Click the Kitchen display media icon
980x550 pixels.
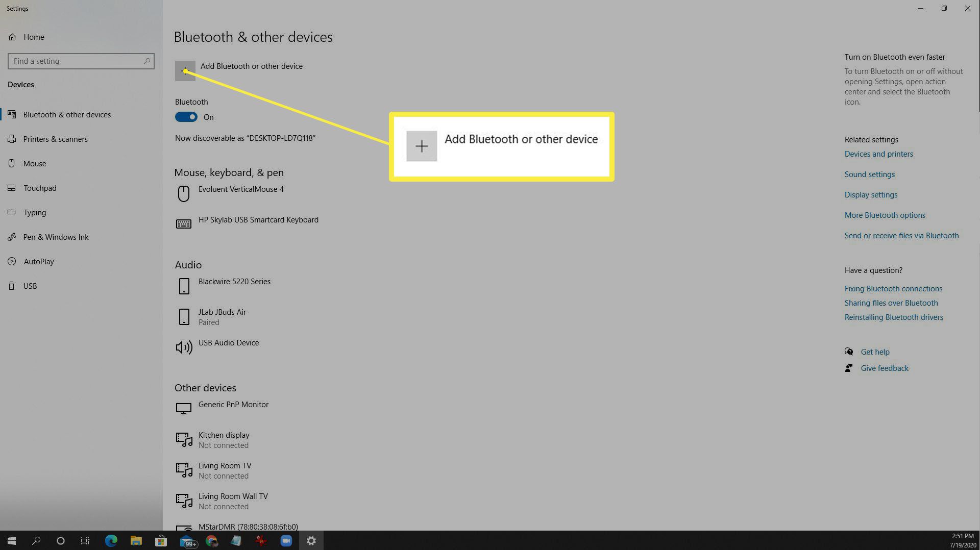coord(184,440)
